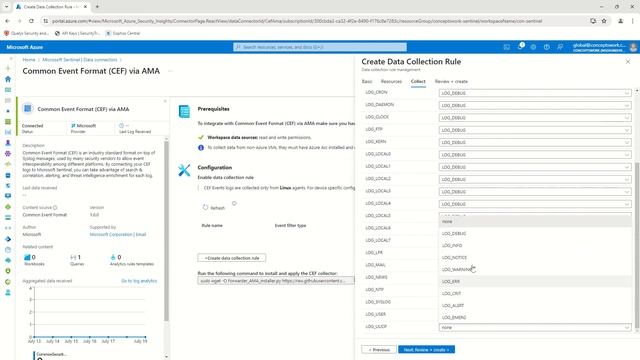This screenshot has height=360, width=640.
Task: Choose LOG_EMERG in the open dropdown list
Action: [535, 317]
